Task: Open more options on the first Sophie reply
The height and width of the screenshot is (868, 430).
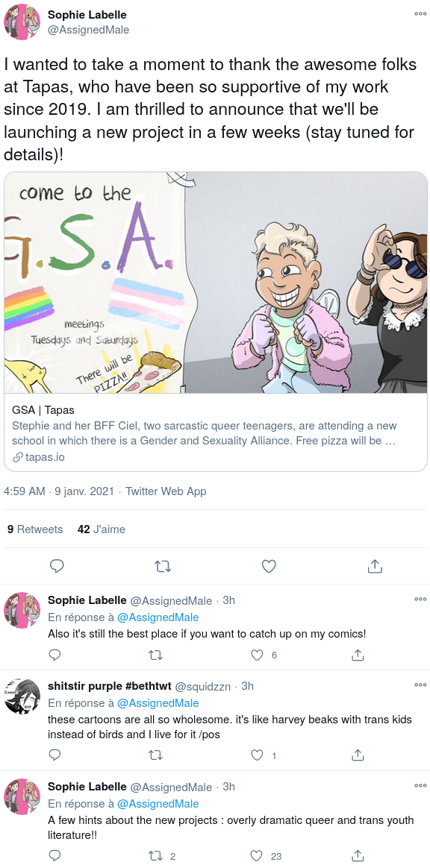Action: click(x=420, y=599)
